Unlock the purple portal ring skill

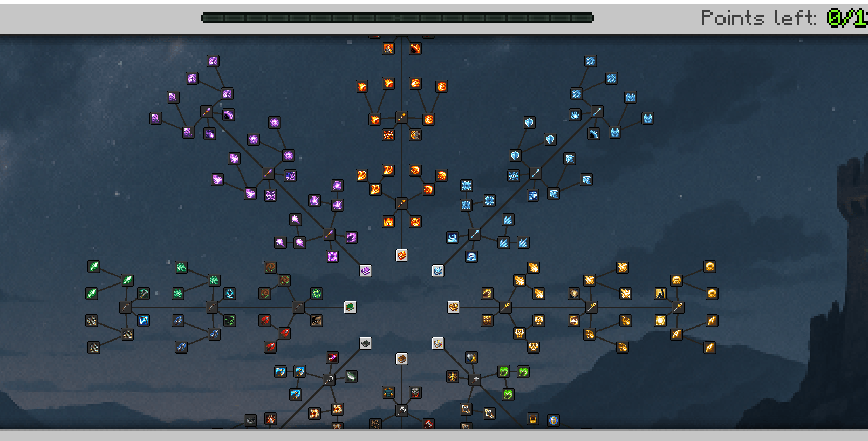pyautogui.click(x=332, y=256)
